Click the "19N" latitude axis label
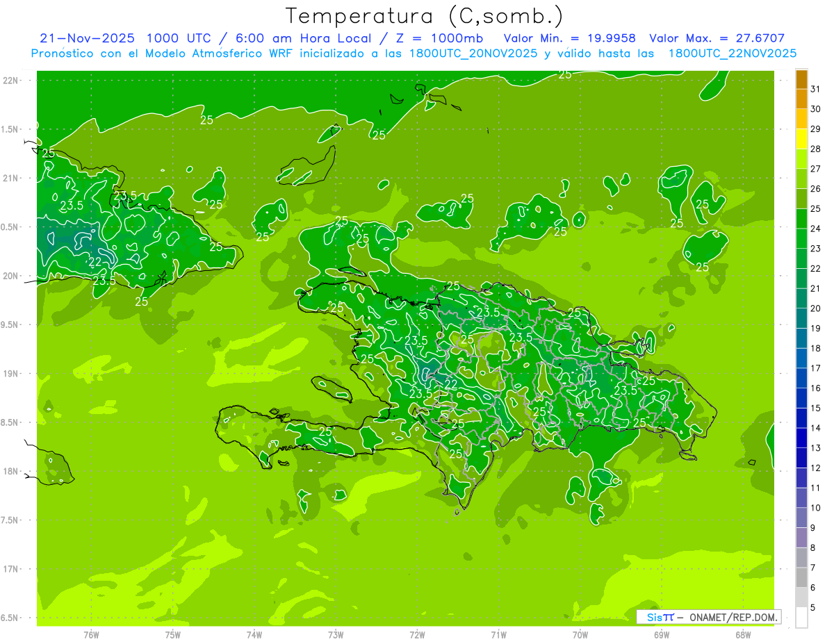Viewport: 834px width, 644px height. [x=11, y=374]
